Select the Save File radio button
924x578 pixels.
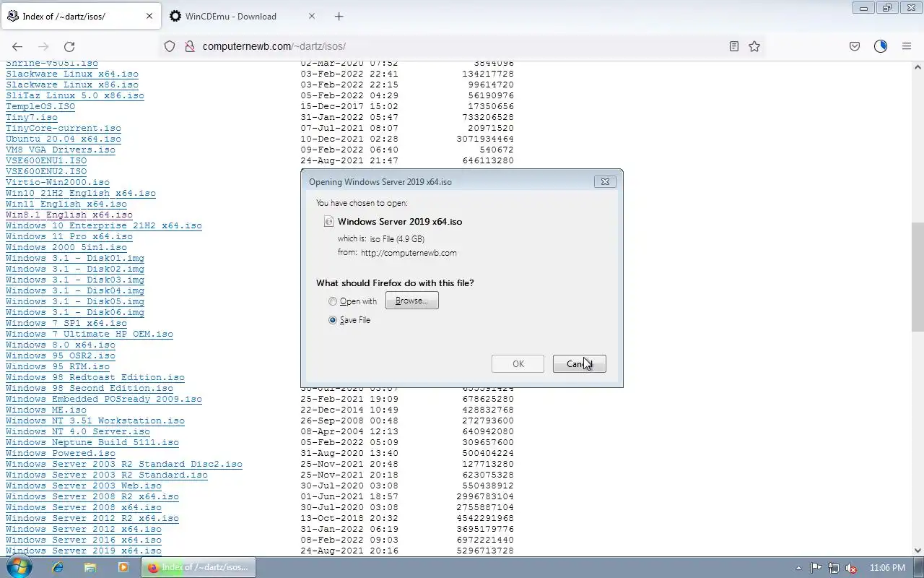point(333,320)
